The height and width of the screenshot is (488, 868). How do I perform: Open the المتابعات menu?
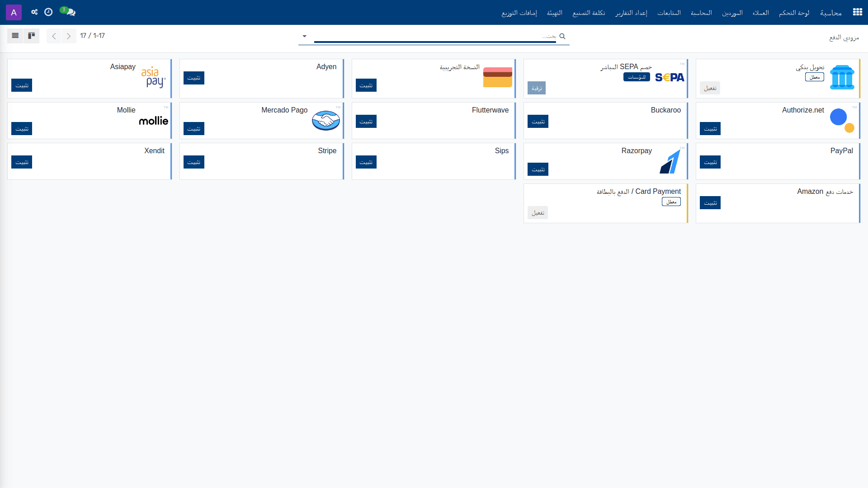tap(669, 13)
